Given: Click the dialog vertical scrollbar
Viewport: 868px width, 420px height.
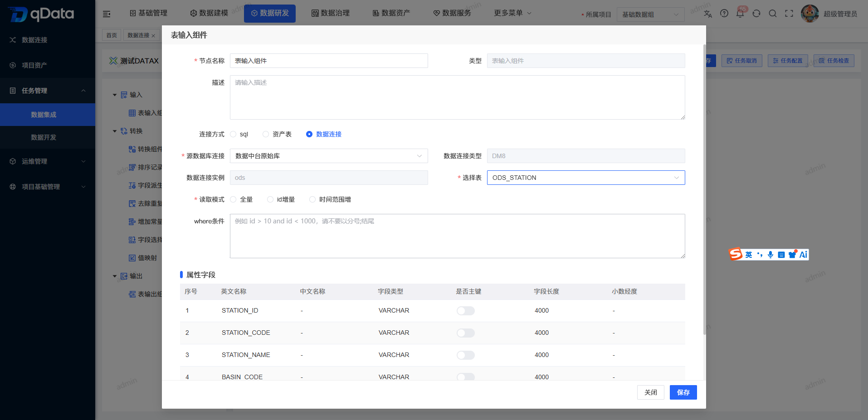Looking at the screenshot, I should (704, 189).
